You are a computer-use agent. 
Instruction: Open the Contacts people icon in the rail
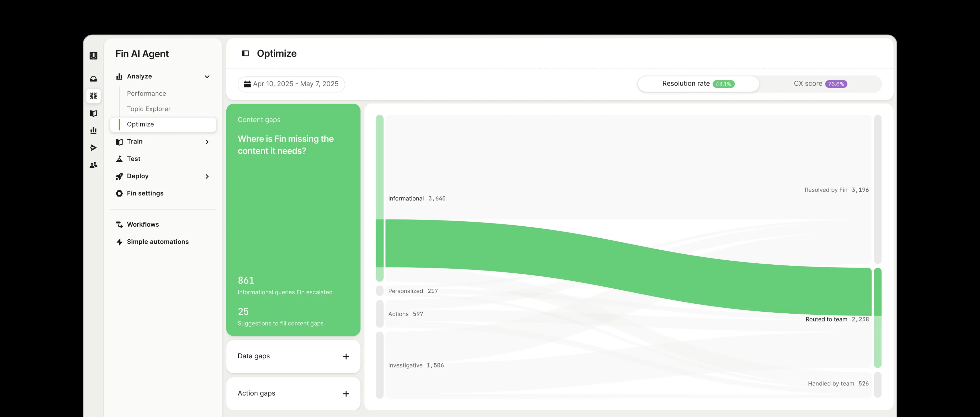93,165
